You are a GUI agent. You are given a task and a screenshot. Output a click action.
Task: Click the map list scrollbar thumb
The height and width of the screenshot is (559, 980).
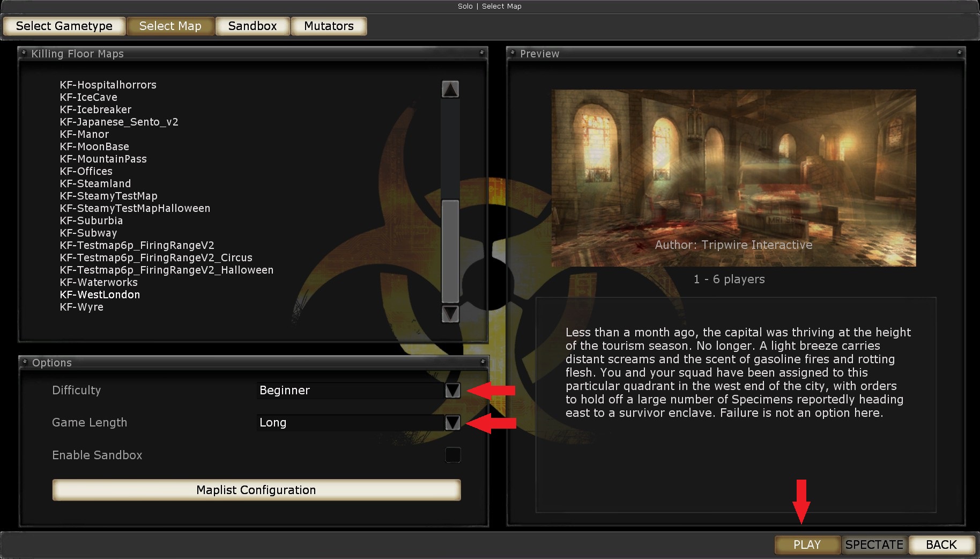450,251
